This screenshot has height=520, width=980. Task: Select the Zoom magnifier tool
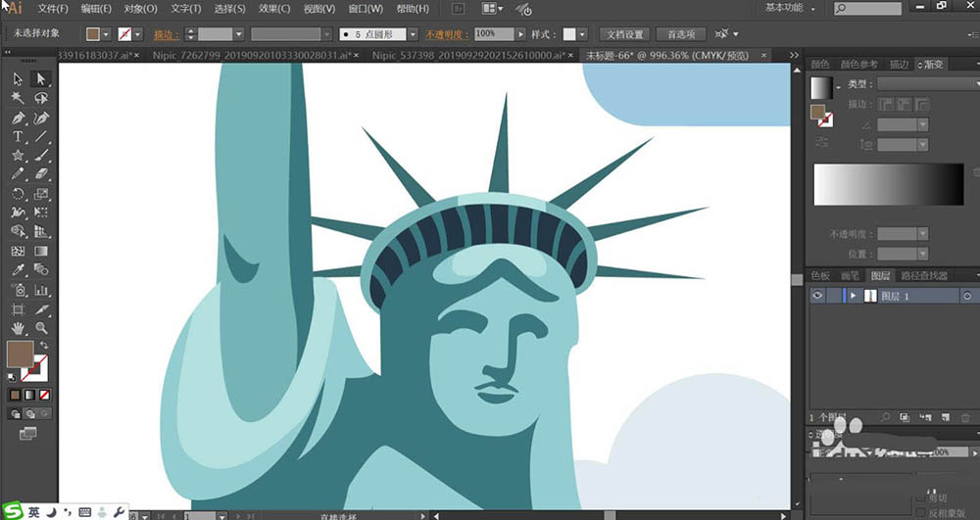[x=41, y=328]
